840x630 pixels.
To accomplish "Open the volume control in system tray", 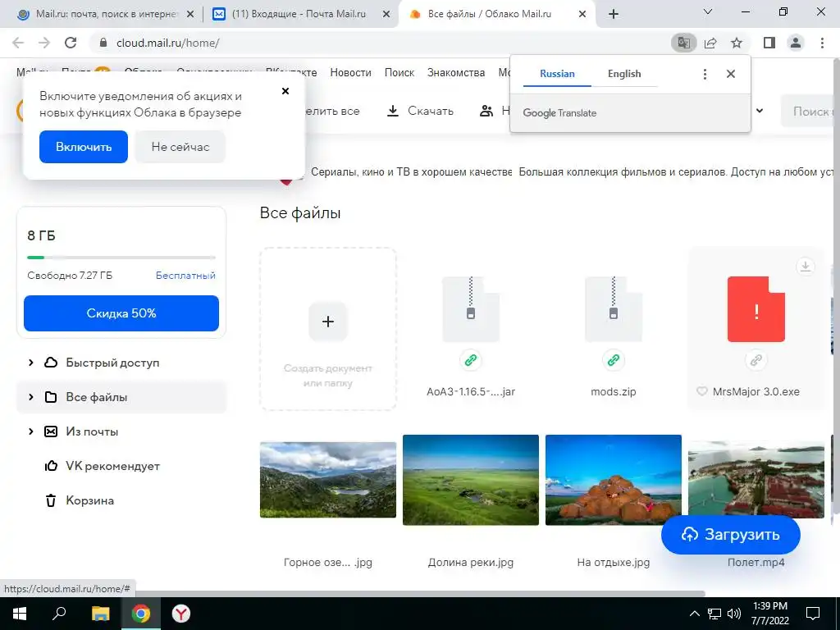I will pos(734,614).
